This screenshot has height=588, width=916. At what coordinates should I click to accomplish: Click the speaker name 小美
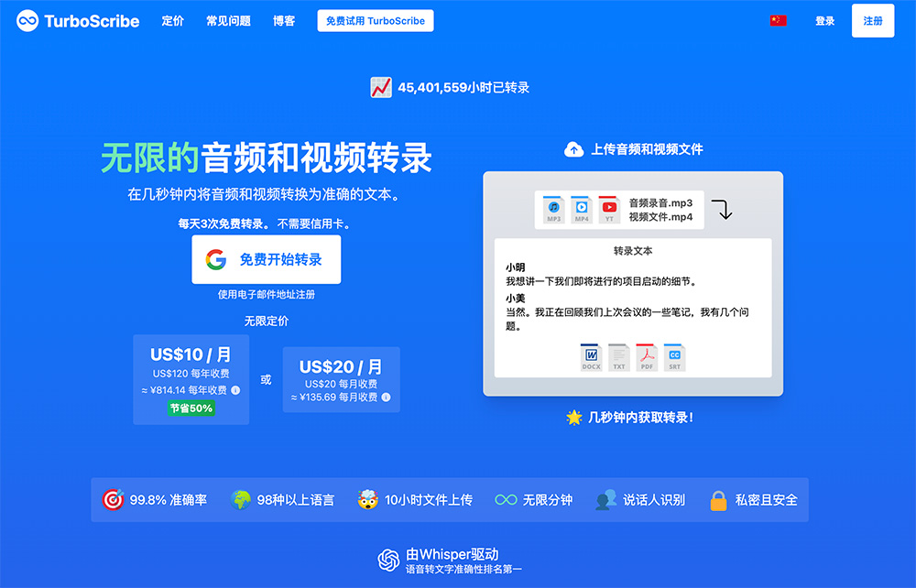pos(515,299)
